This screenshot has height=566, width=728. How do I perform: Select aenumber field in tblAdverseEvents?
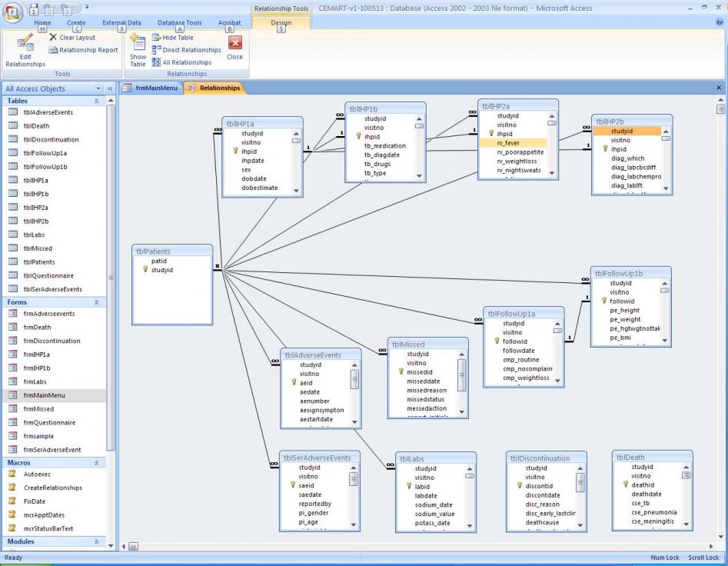(x=314, y=401)
